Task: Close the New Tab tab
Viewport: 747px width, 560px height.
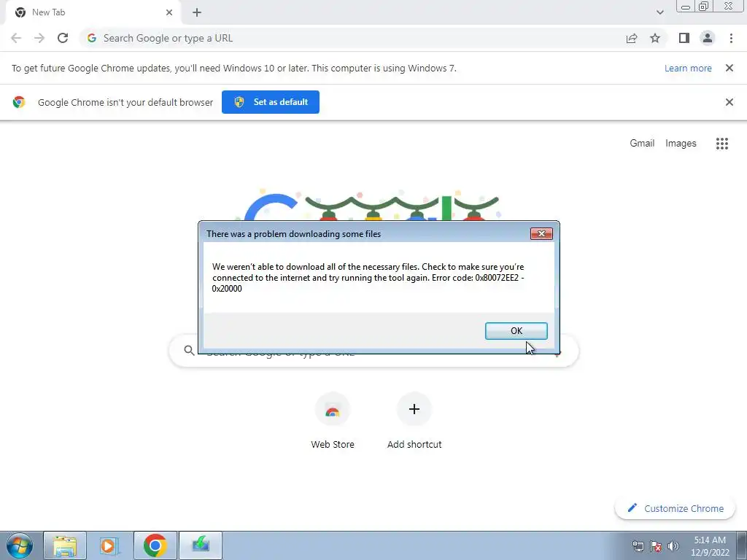Action: [169, 12]
